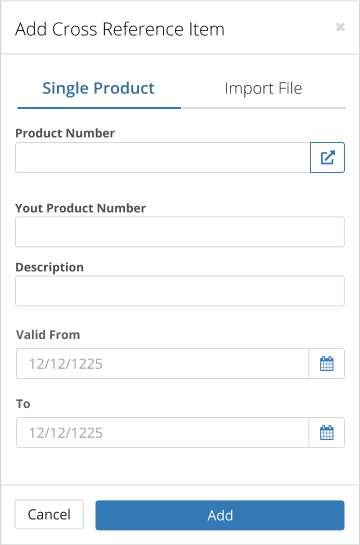
Task: Click the Valid From label text
Action: click(48, 335)
